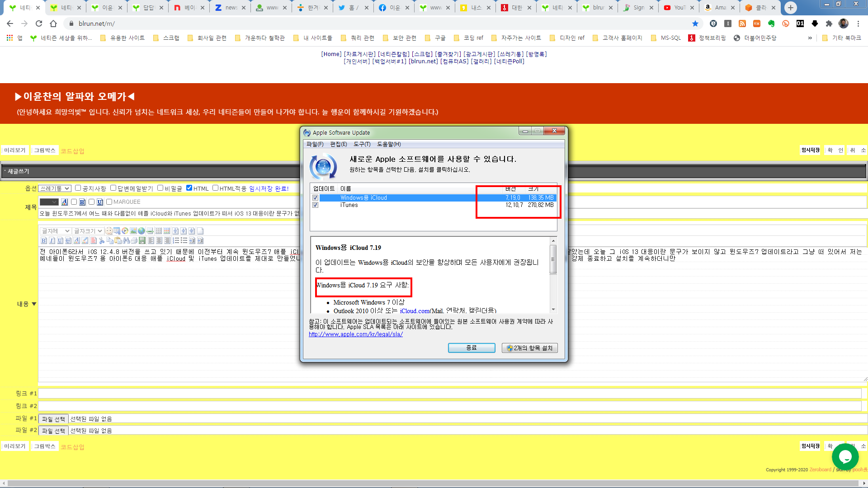Open Chrome three-dot menu

858,23
